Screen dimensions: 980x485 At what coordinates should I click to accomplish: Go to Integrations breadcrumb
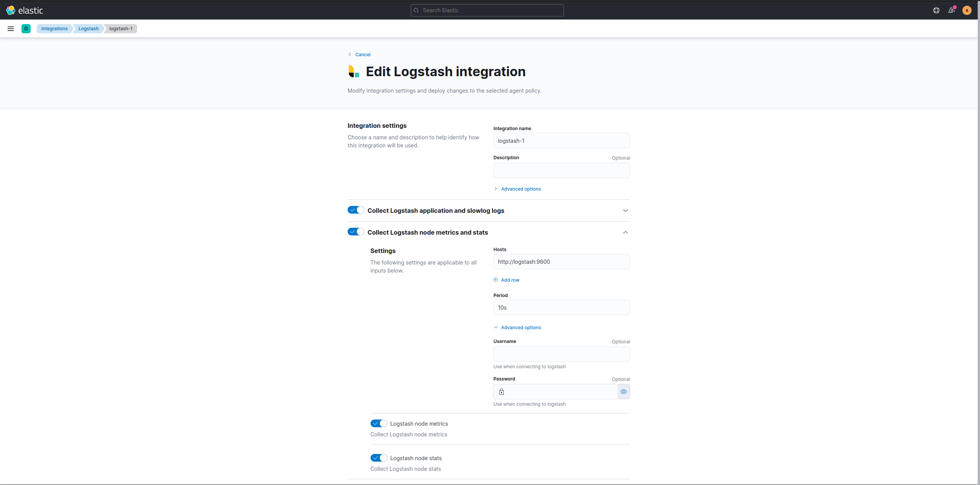[54, 29]
